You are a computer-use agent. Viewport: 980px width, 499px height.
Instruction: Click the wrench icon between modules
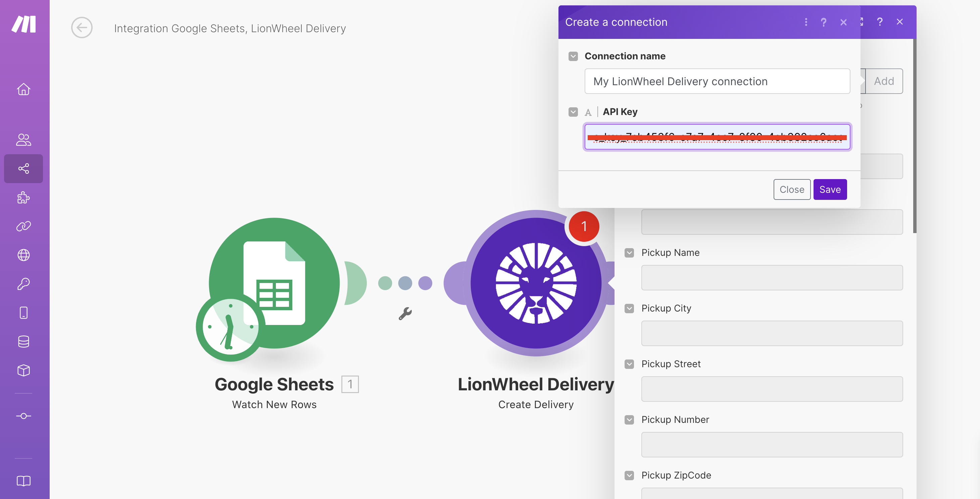(x=405, y=314)
